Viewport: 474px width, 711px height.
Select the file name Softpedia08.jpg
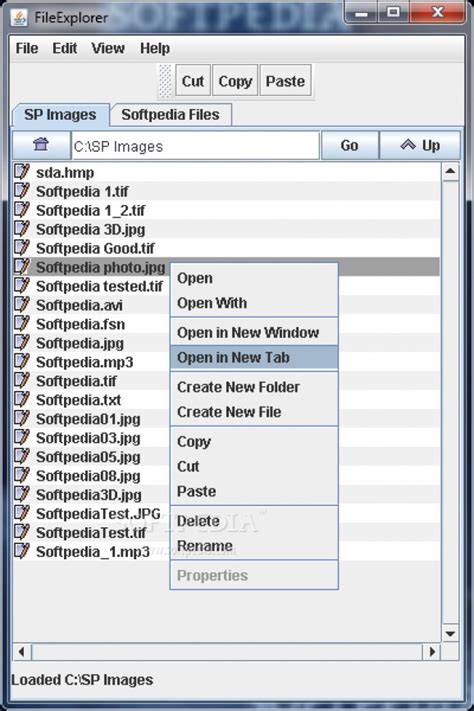[x=88, y=476]
